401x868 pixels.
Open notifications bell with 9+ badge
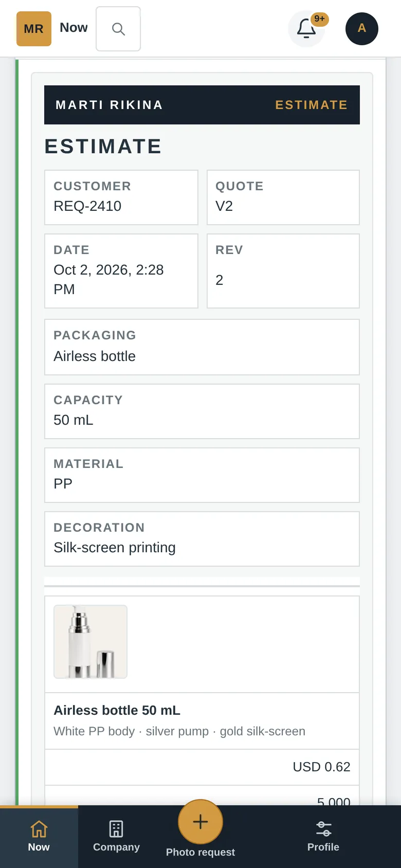pos(307,29)
